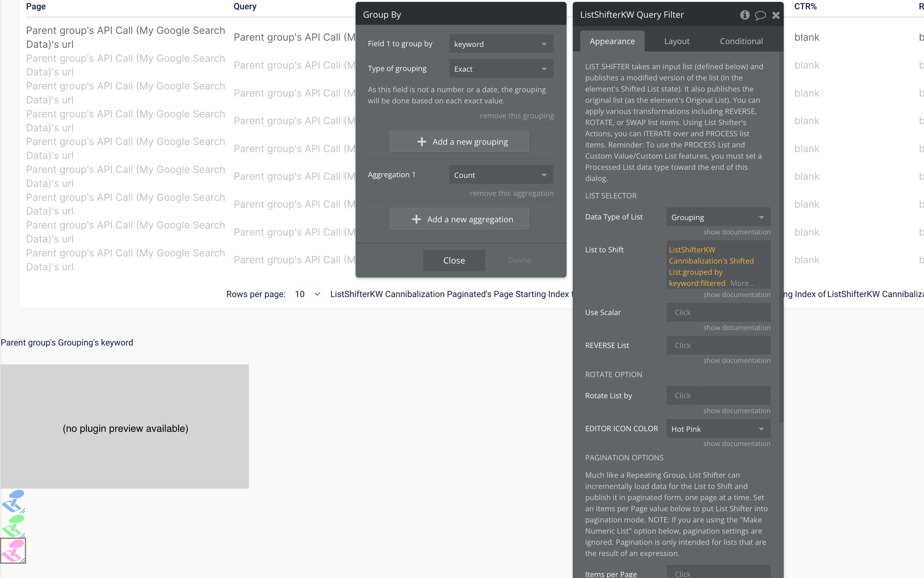Open Field 1 to group by dropdown

[501, 44]
